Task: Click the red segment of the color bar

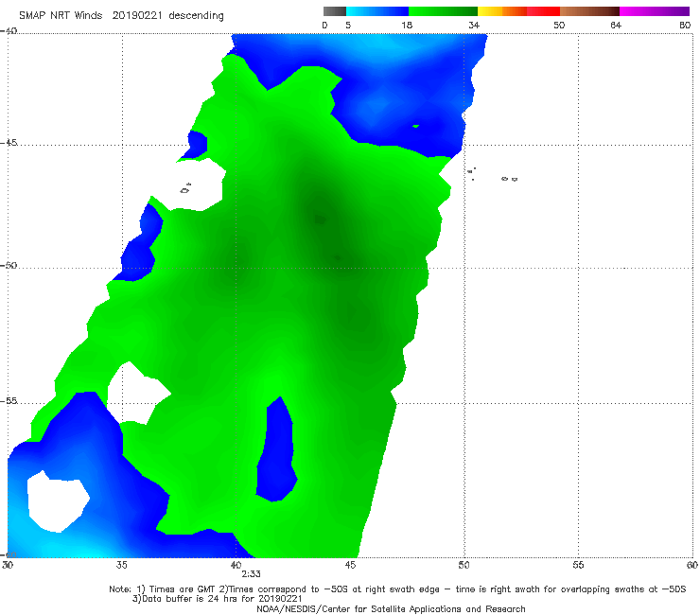Action: pyautogui.click(x=543, y=11)
